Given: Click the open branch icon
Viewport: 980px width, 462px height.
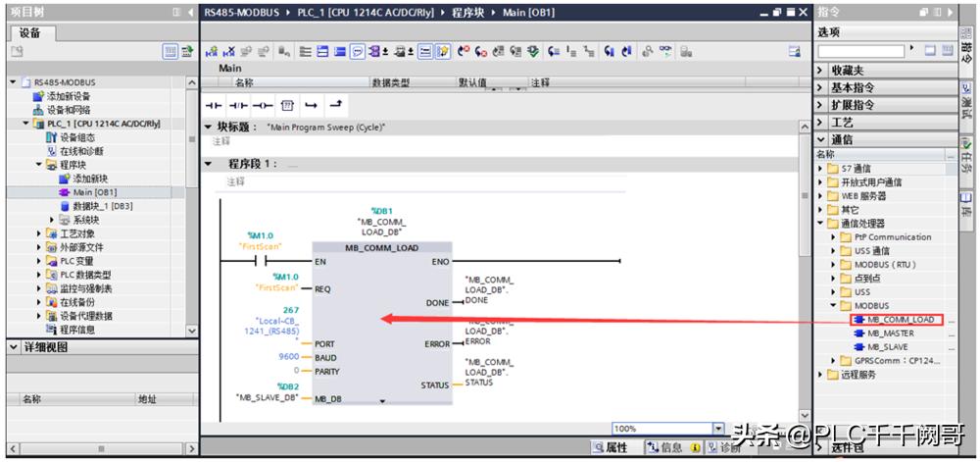Looking at the screenshot, I should pos(312,104).
